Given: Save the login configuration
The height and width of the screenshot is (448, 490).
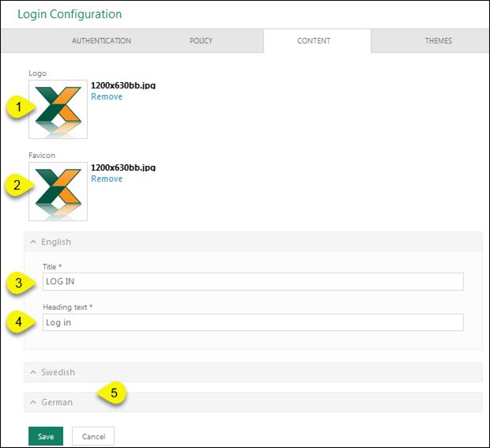Looking at the screenshot, I should click(x=46, y=436).
